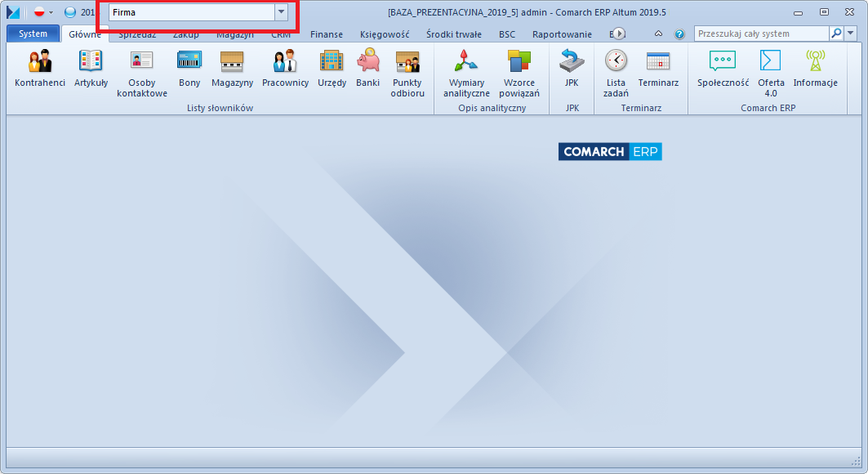This screenshot has height=474, width=868.
Task: Click the Listy słowników group caption
Action: click(x=220, y=108)
